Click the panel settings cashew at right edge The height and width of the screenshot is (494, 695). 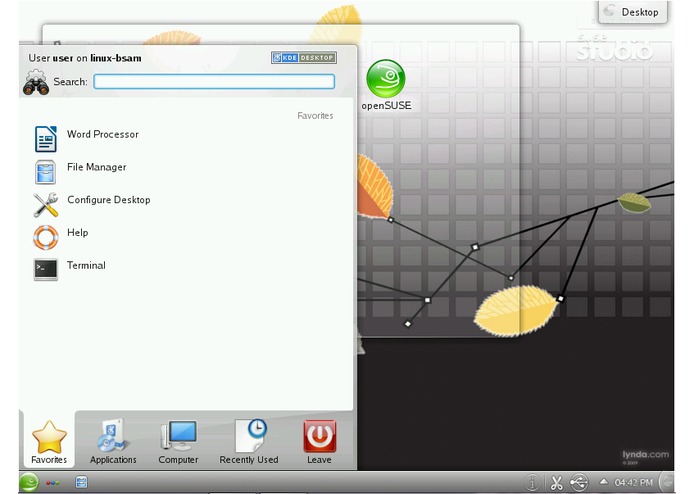pos(667,482)
